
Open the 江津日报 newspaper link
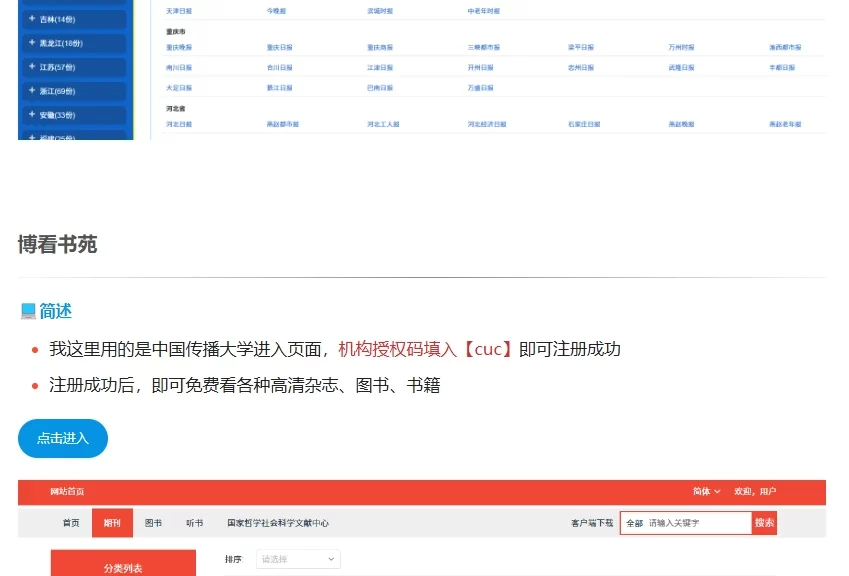click(380, 68)
